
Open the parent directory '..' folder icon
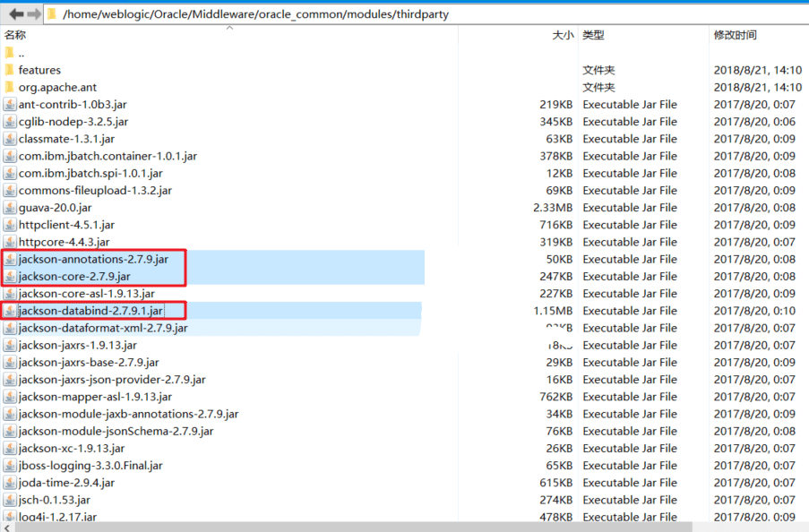click(x=9, y=53)
